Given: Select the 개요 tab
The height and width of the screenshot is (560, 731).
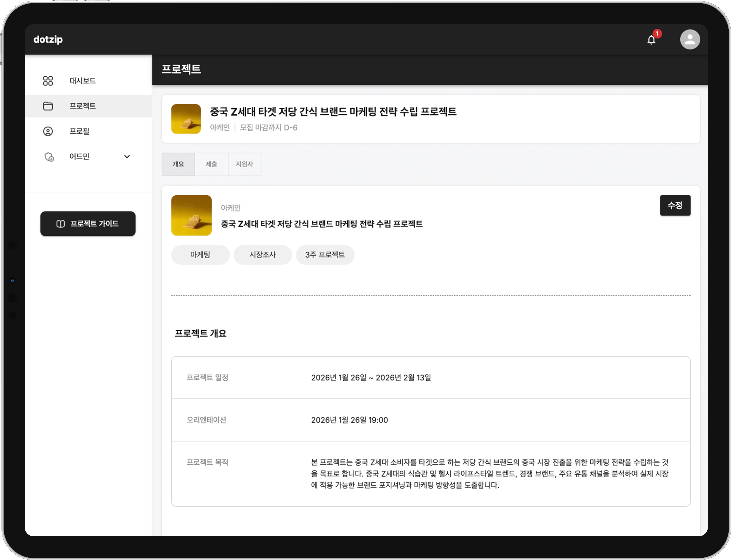Looking at the screenshot, I should (x=178, y=164).
